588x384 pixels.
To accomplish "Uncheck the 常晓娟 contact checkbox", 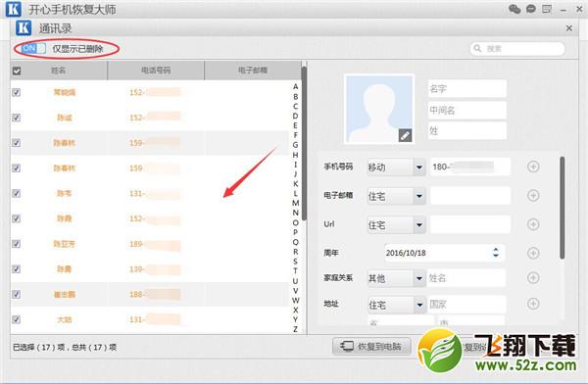I will 16,93.
